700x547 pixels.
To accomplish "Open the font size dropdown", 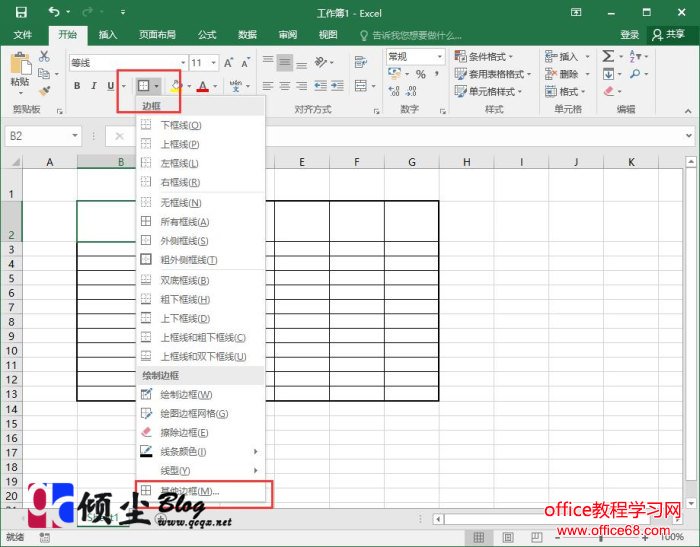I will point(214,63).
